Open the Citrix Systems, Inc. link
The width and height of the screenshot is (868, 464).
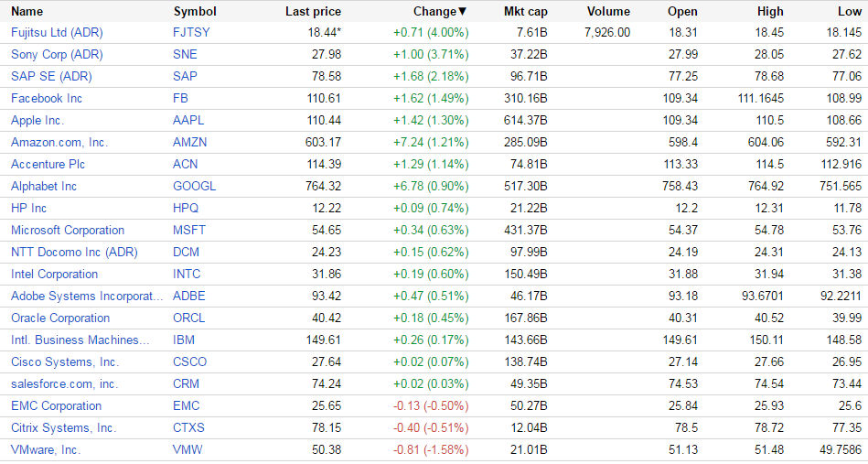coord(63,427)
